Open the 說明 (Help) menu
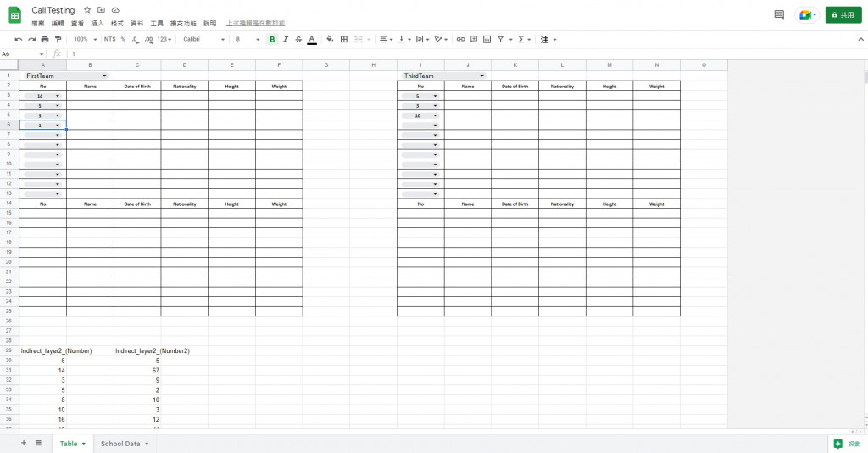The height and width of the screenshot is (453, 868). click(210, 23)
